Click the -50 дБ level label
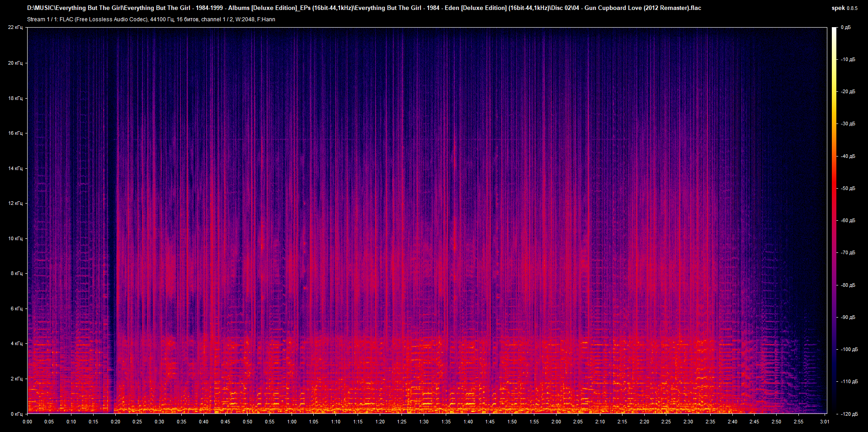The height and width of the screenshot is (432, 868). point(848,189)
